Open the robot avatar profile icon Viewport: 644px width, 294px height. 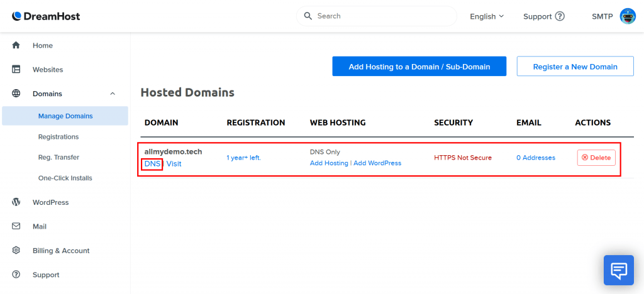pos(628,16)
